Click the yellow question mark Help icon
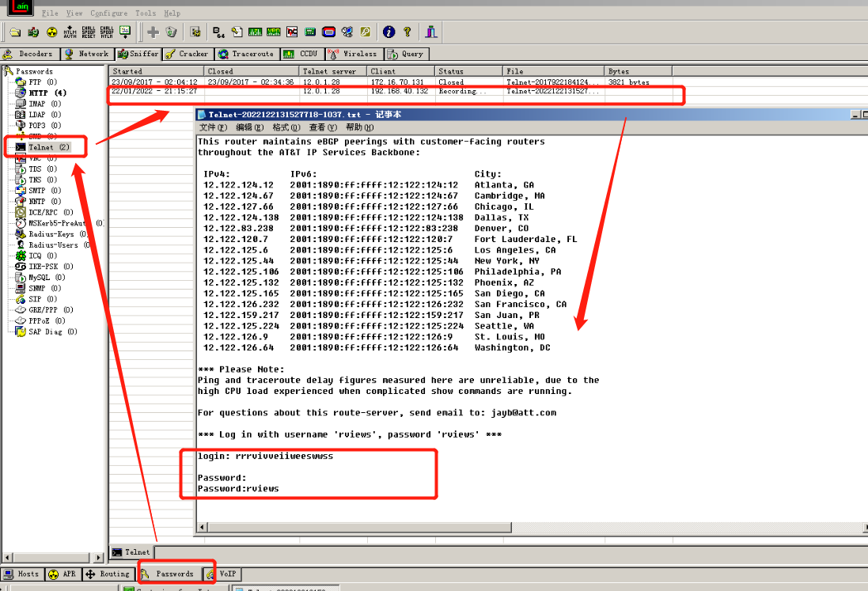The image size is (868, 591). [407, 32]
